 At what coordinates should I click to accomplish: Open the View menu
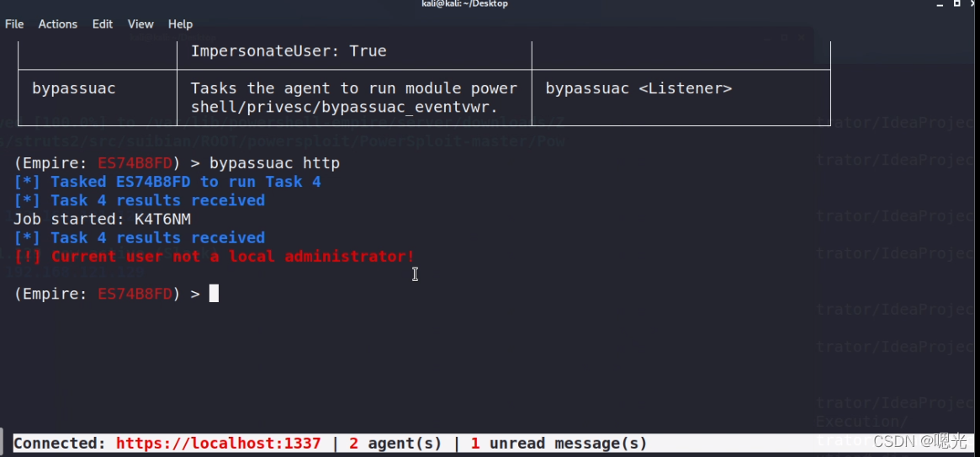(140, 24)
